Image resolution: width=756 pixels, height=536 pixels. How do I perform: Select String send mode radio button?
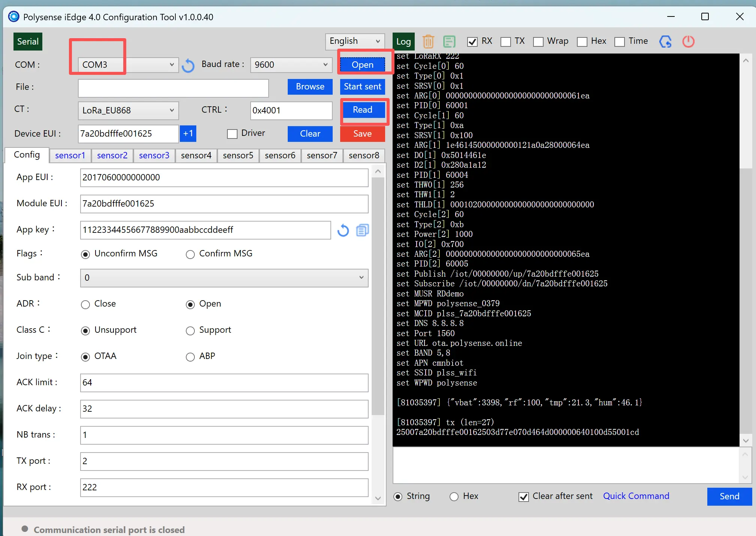click(398, 497)
